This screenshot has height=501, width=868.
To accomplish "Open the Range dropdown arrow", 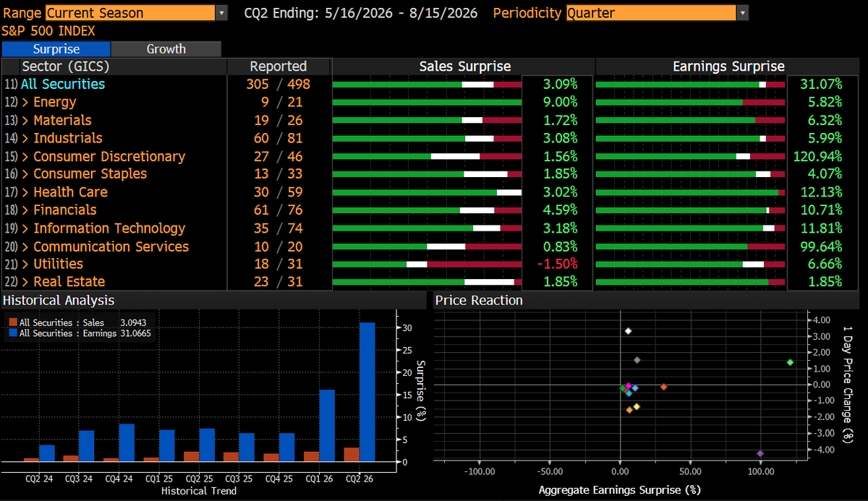I will [221, 13].
